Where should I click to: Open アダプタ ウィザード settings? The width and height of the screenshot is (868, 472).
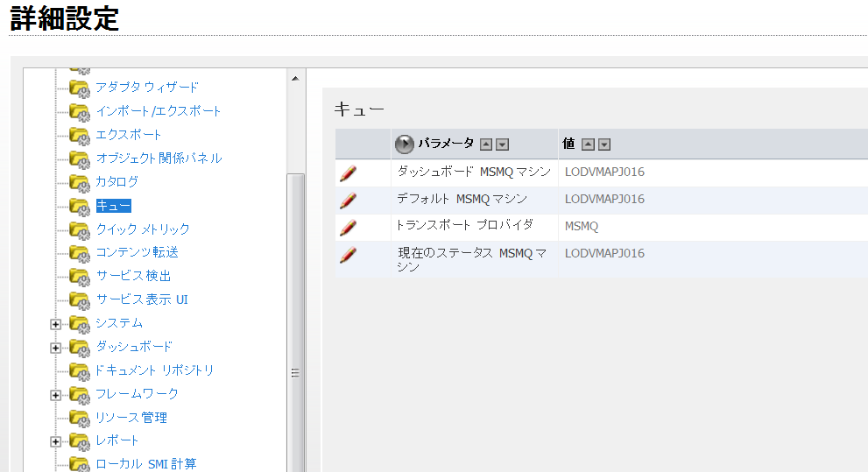(x=147, y=88)
